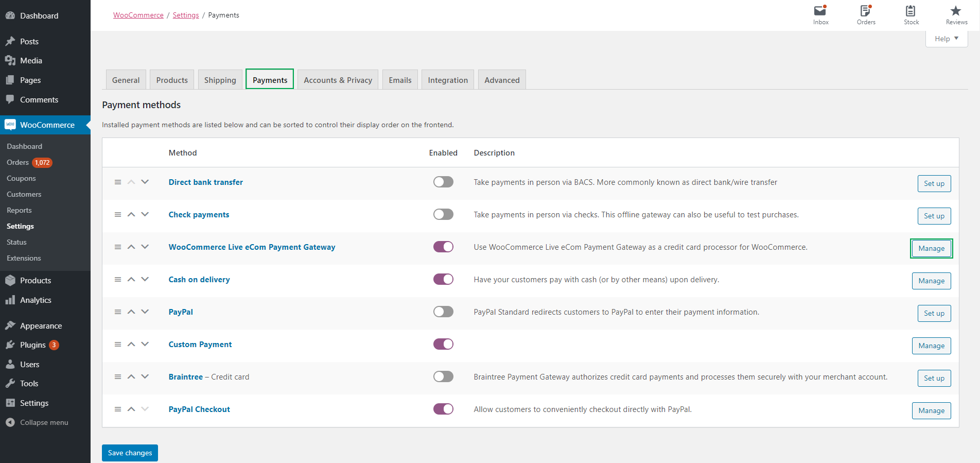Click the Products box icon in sidebar
980x463 pixels.
click(x=10, y=280)
